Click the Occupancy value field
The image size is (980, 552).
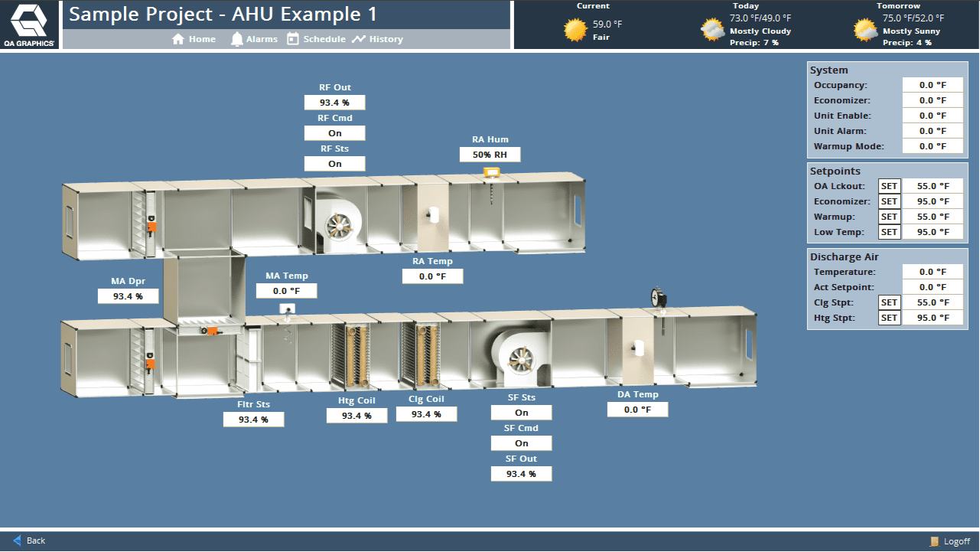pyautogui.click(x=933, y=85)
